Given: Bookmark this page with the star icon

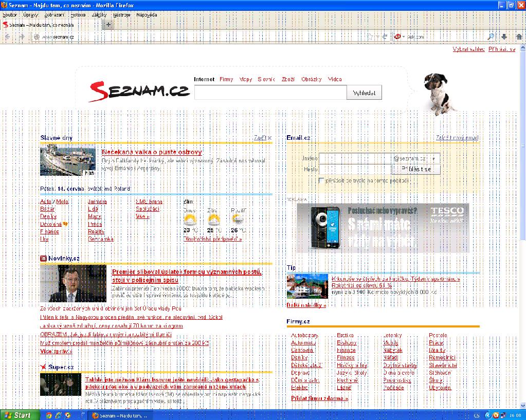Looking at the screenshot, I should [x=370, y=37].
